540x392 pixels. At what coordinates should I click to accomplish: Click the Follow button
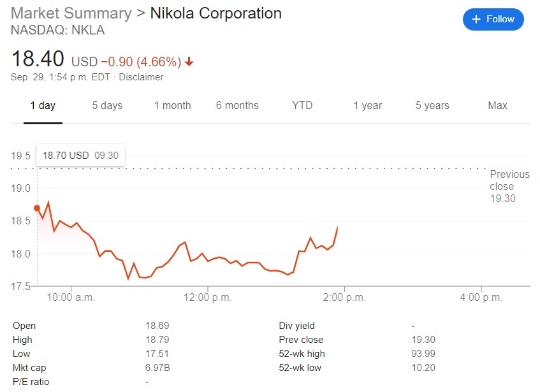pyautogui.click(x=493, y=19)
